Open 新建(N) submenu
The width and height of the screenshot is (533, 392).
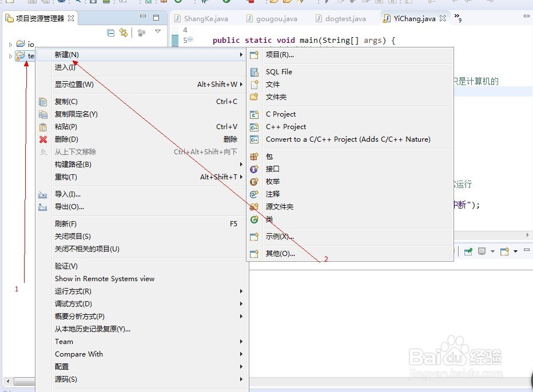(141, 55)
